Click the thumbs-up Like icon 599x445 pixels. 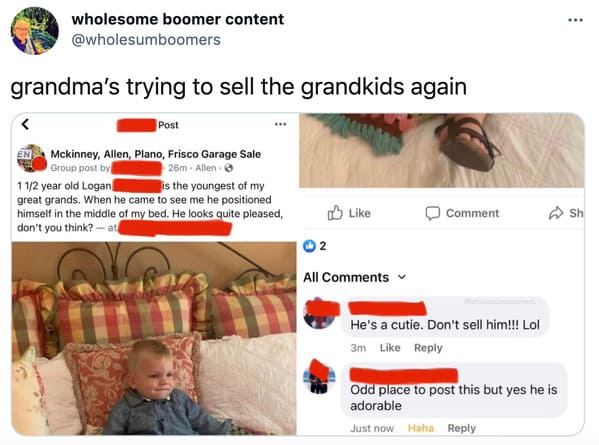tap(335, 213)
